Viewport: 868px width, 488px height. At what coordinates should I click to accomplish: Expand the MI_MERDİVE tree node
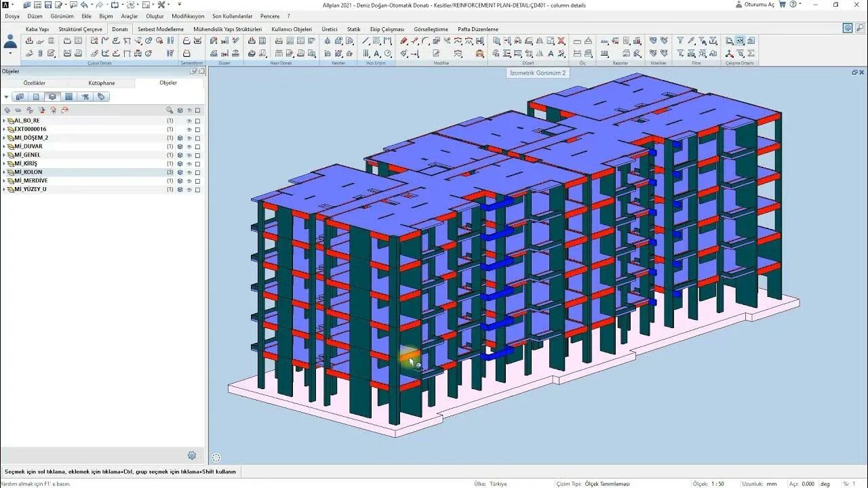4,181
